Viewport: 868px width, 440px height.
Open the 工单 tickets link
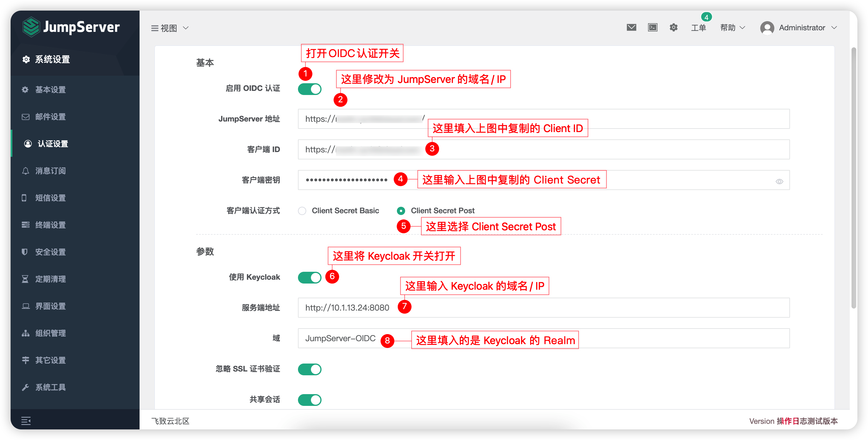pyautogui.click(x=698, y=28)
